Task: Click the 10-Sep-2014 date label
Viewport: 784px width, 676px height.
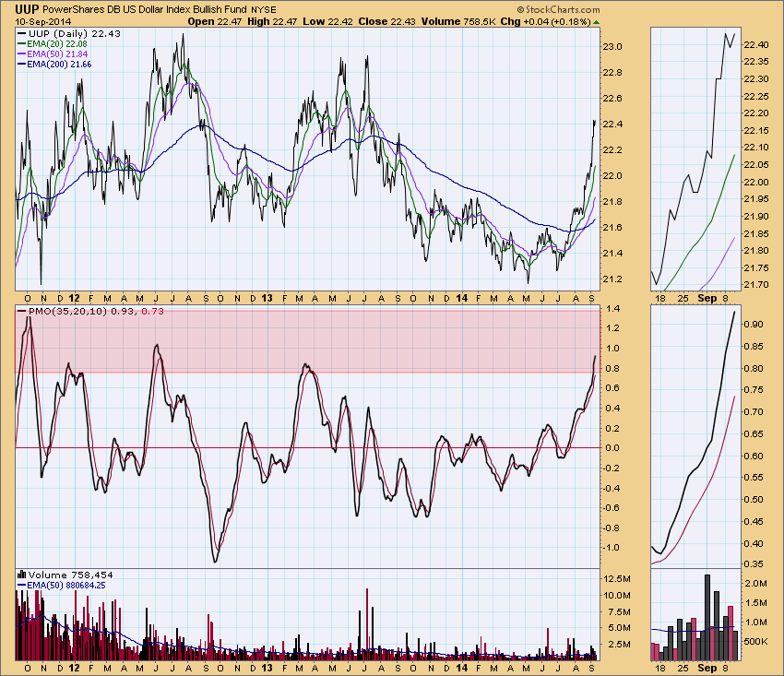Action: pos(43,21)
